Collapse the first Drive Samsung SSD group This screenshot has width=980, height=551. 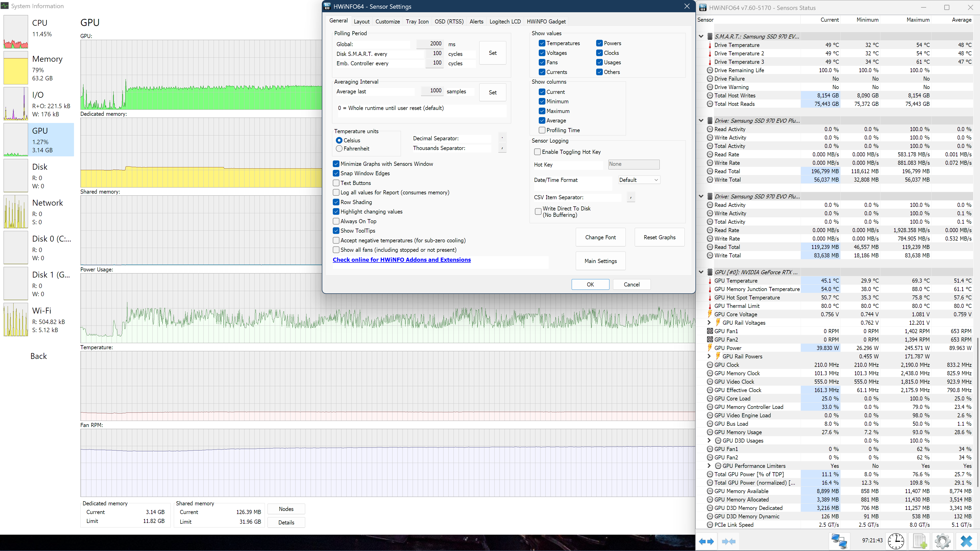click(x=701, y=121)
